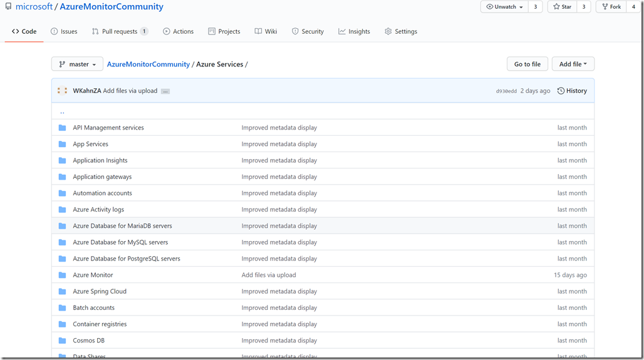Open the Azure Activity logs folder
This screenshot has height=360, width=644.
point(98,210)
